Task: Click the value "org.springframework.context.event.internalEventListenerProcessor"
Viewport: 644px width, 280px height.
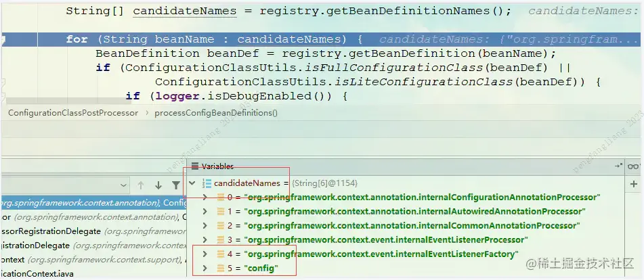Action: pyautogui.click(x=386, y=239)
